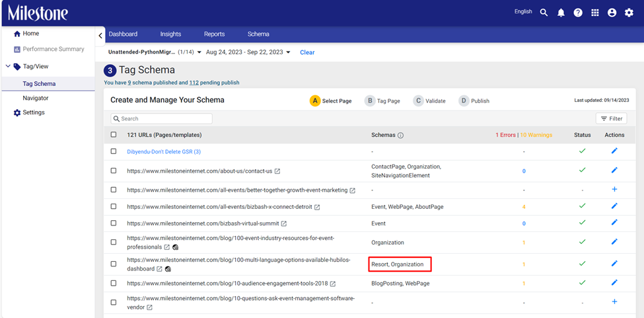The width and height of the screenshot is (644, 318).
Task: Check the better-together-growth-event-marketing row
Action: pos(114,190)
